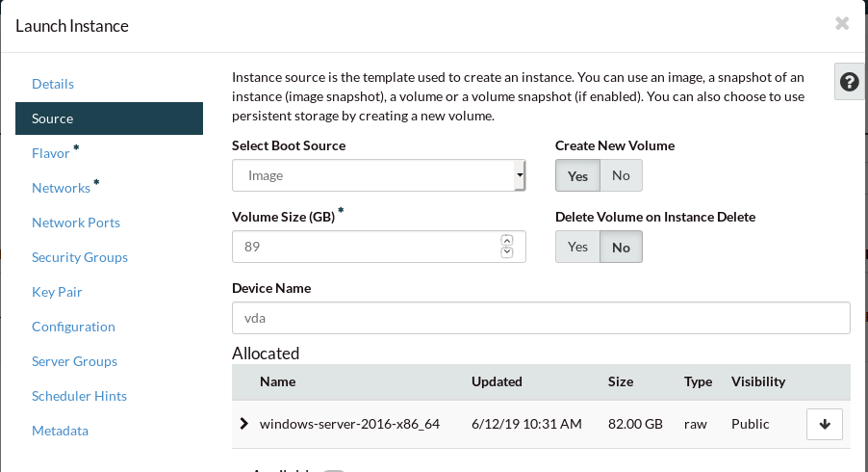Viewport: 868px width, 472px height.
Task: Deallocate windows-server-2016 image with down arrow
Action: point(824,424)
